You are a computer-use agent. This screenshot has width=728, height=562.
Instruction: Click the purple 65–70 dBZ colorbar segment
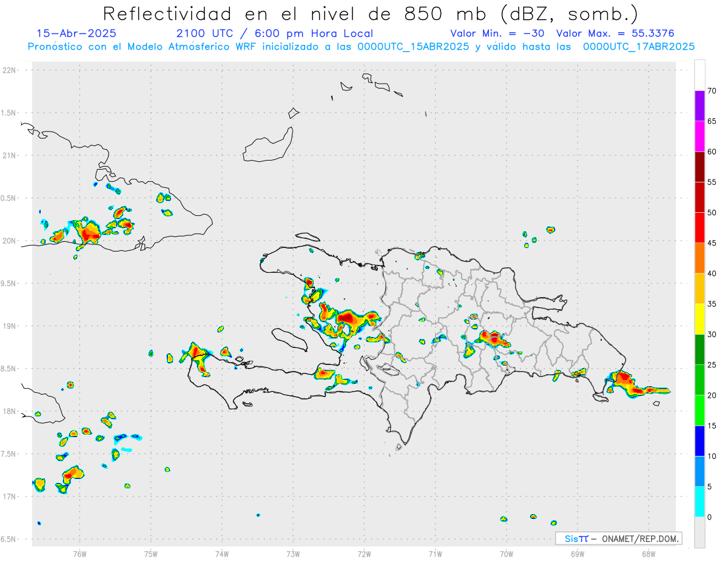[x=699, y=105]
